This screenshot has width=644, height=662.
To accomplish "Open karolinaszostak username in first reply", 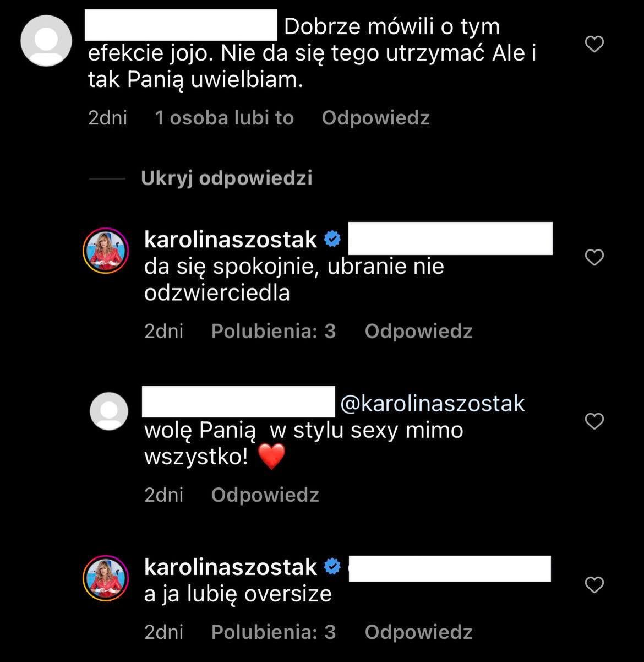I will pyautogui.click(x=231, y=239).
